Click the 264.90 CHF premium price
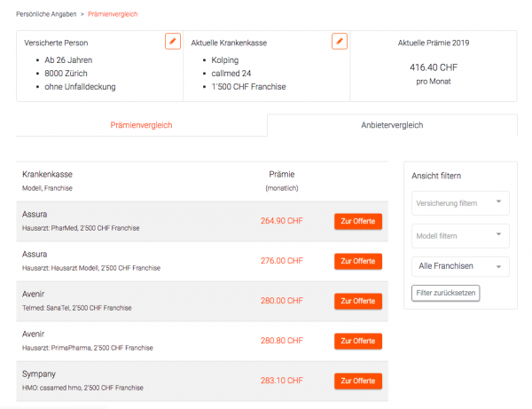This screenshot has height=409, width=532. pyautogui.click(x=282, y=221)
